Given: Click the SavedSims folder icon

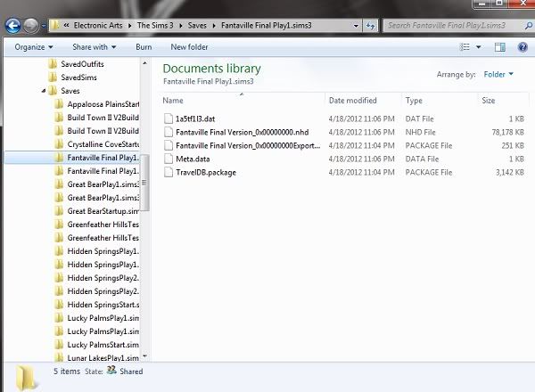Looking at the screenshot, I should (53, 77).
